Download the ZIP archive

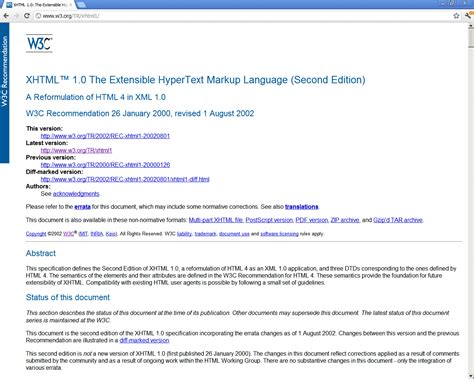[345, 220]
